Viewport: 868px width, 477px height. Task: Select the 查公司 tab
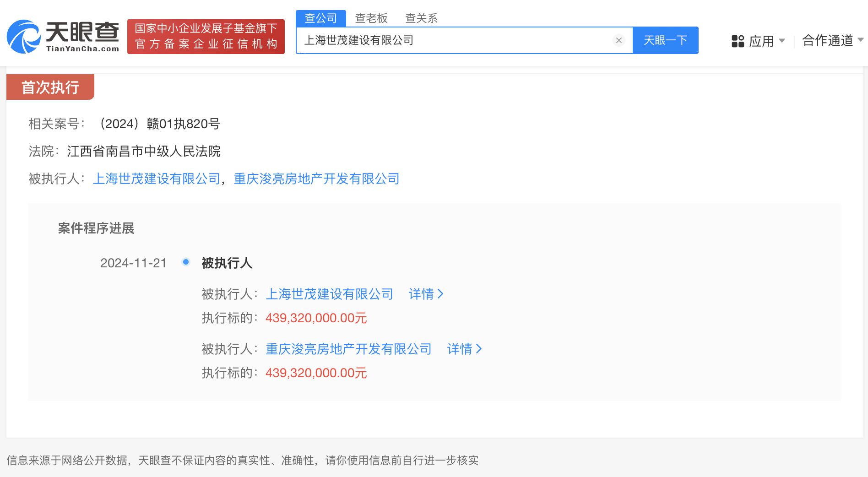pos(321,18)
